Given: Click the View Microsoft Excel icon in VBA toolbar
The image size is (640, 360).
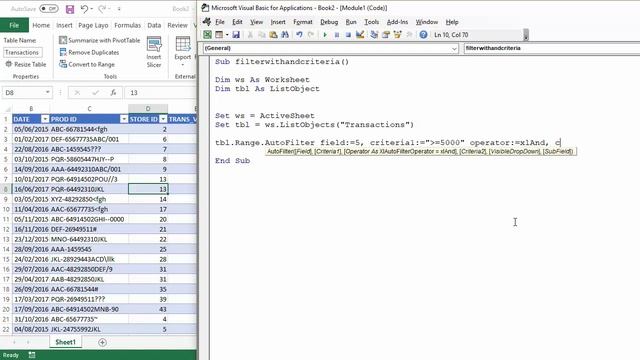Looking at the screenshot, I should (x=207, y=35).
